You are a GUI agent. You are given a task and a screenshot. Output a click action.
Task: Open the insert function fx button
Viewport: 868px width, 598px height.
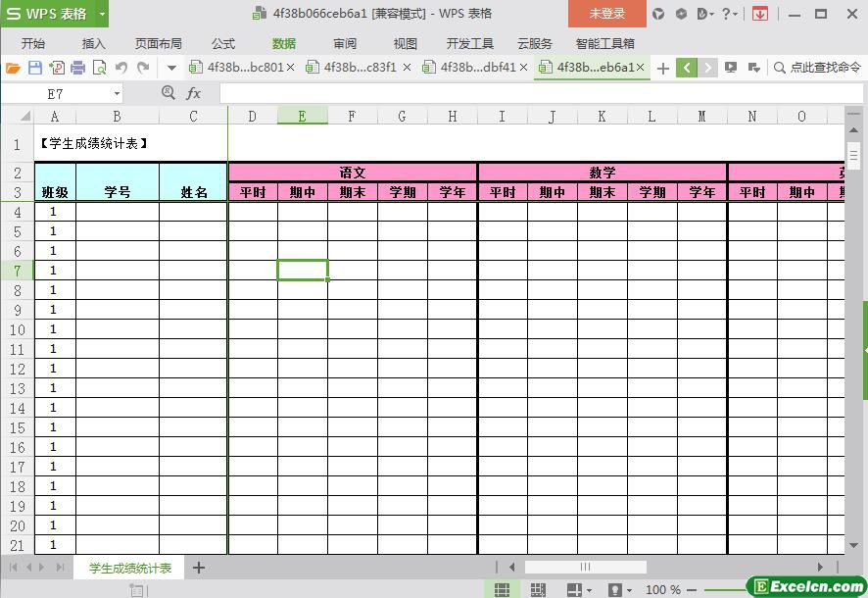(193, 93)
